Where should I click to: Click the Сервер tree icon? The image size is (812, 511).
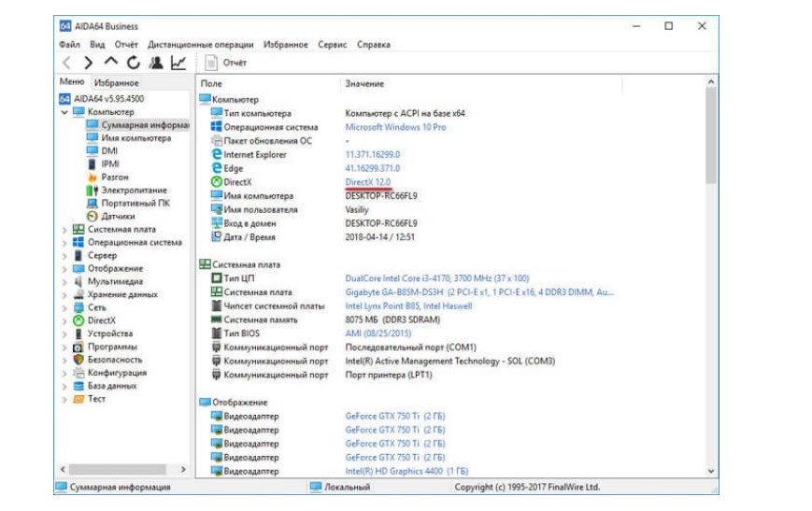[x=78, y=255]
